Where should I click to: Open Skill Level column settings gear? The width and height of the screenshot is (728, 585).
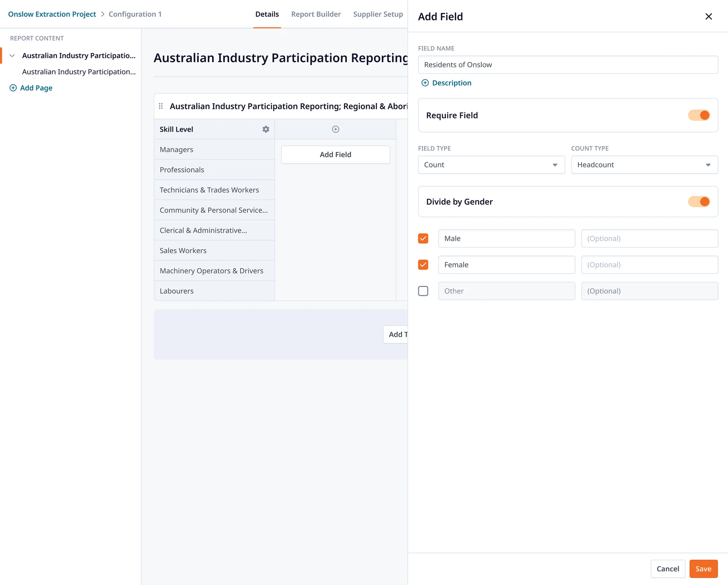(266, 129)
